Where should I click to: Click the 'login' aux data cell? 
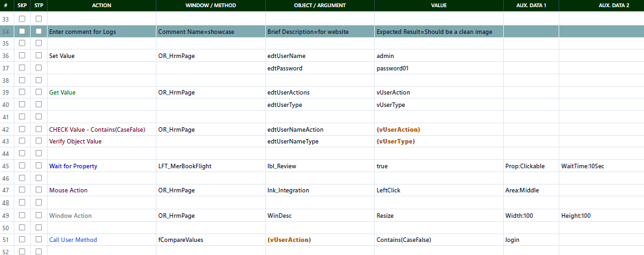click(x=531, y=239)
